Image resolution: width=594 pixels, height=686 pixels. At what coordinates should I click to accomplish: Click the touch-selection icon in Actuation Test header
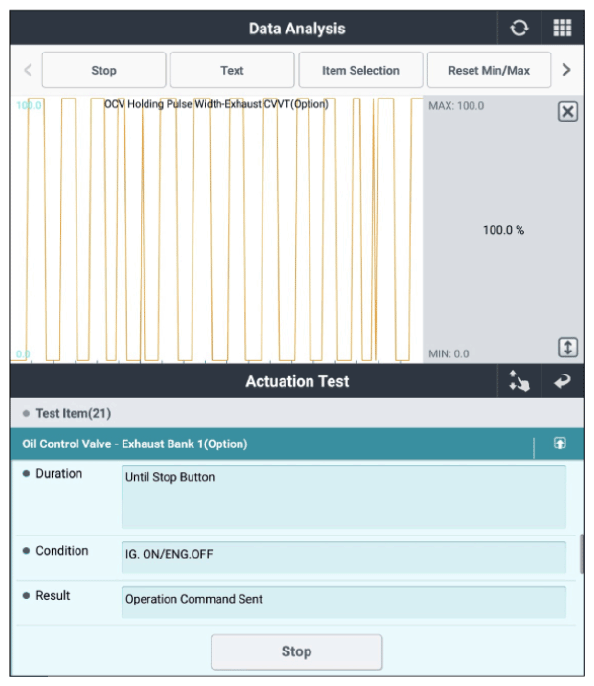tap(519, 381)
